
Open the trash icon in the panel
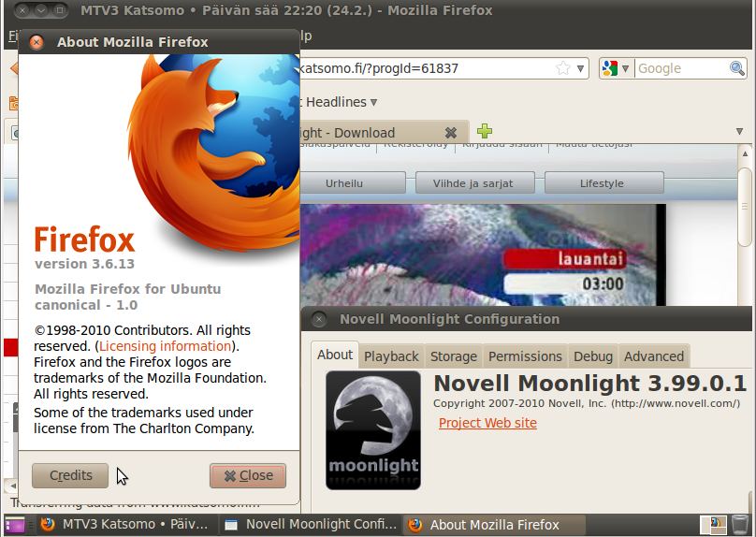pos(740,525)
